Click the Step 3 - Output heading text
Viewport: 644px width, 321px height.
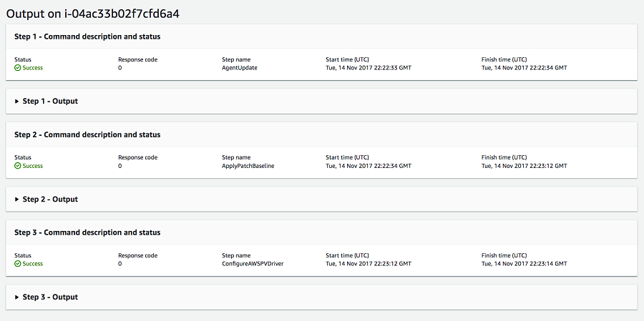(50, 297)
